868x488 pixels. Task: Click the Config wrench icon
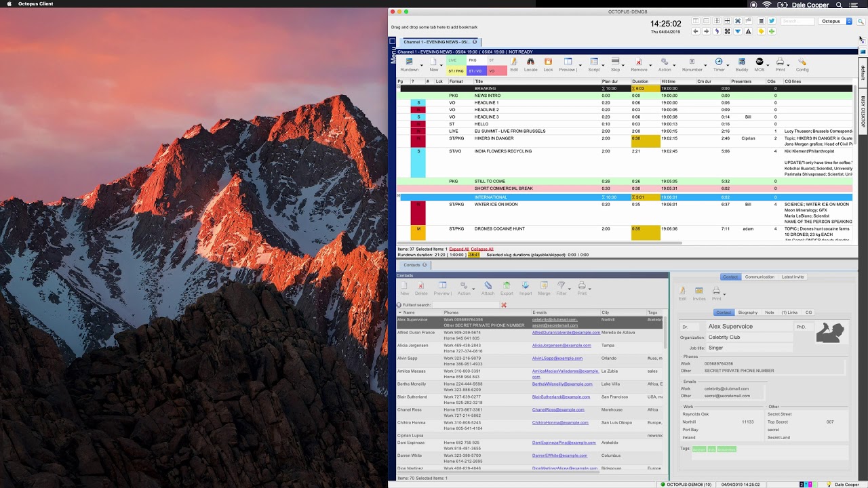point(802,62)
